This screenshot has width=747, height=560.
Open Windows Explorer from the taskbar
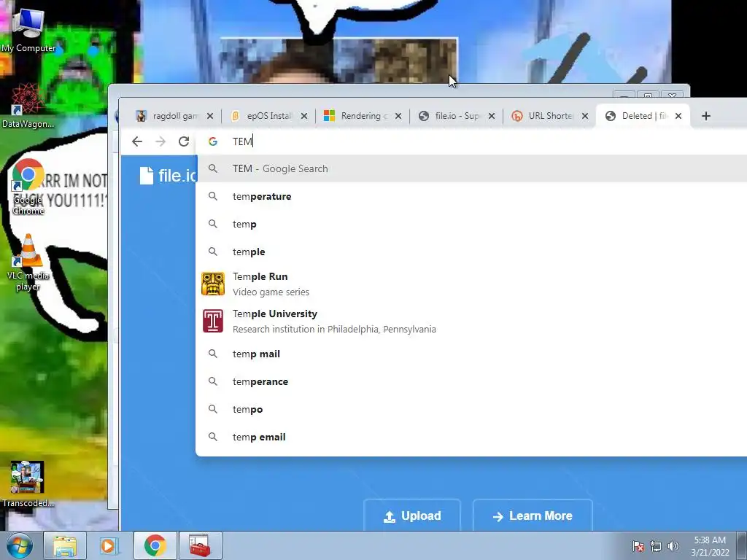(65, 545)
